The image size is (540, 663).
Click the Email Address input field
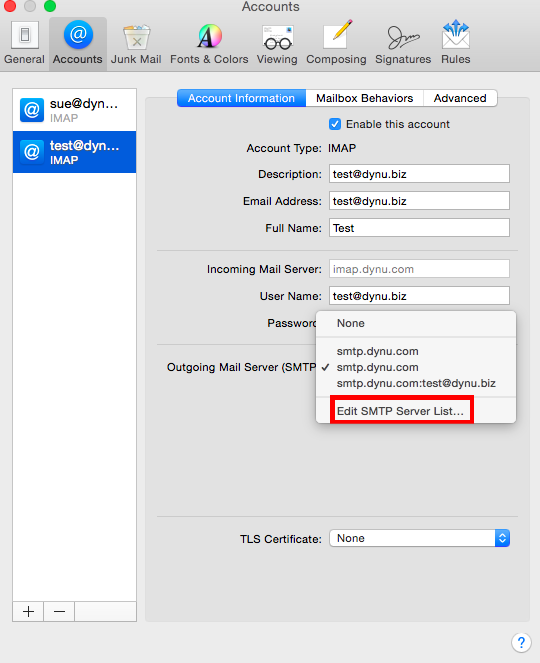[419, 201]
